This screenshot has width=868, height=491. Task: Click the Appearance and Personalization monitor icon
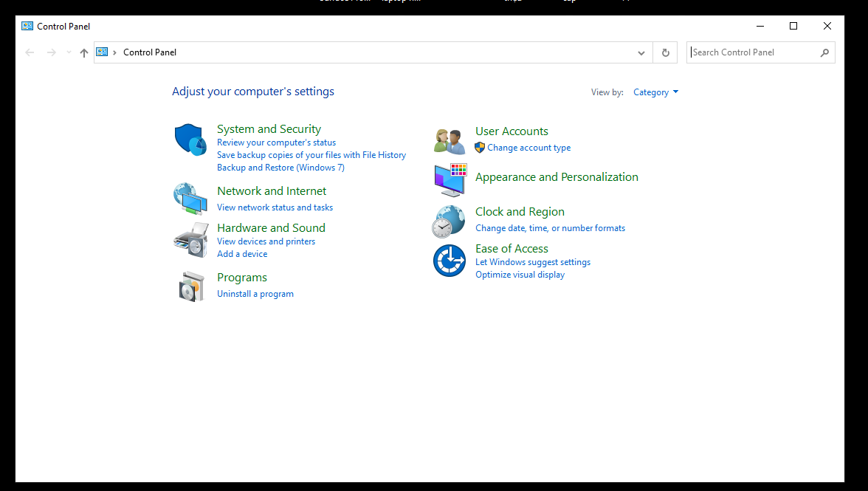(450, 180)
